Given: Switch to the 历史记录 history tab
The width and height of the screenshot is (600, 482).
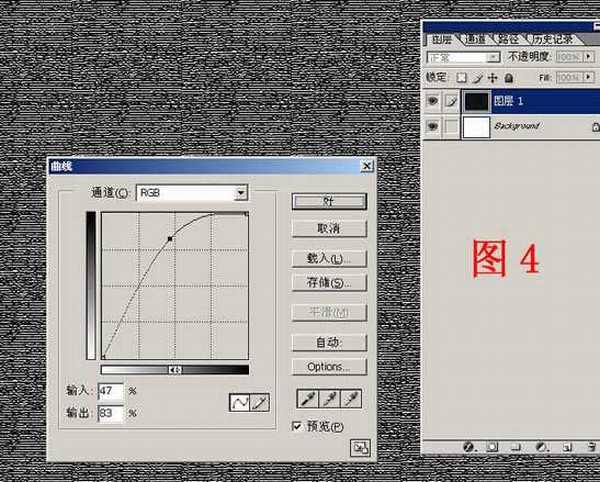Looking at the screenshot, I should pyautogui.click(x=551, y=39).
